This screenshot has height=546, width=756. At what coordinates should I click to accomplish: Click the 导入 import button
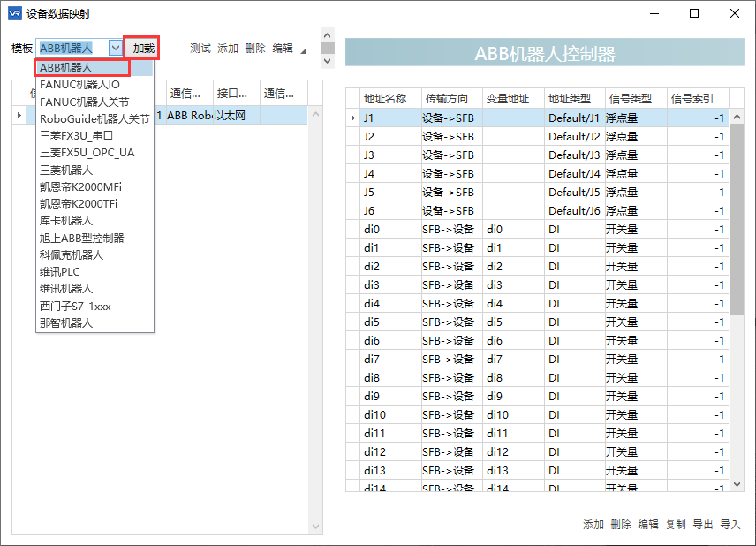pos(730,524)
